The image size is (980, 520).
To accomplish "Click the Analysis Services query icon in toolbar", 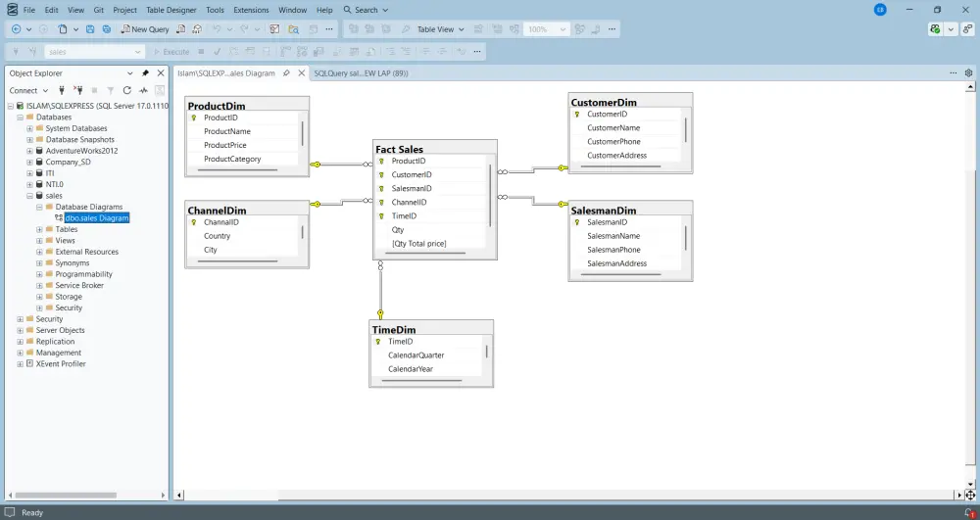I will click(x=197, y=29).
